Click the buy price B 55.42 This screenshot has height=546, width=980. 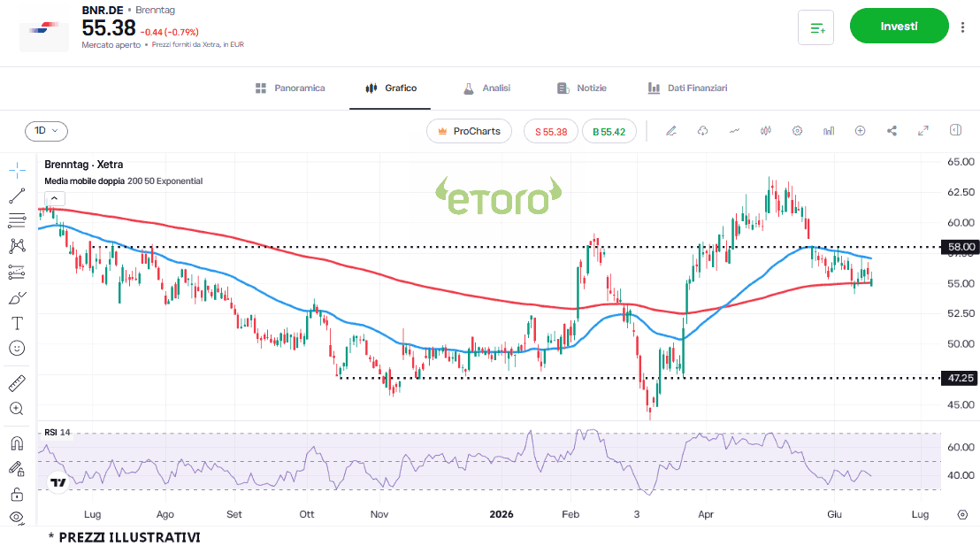click(609, 131)
